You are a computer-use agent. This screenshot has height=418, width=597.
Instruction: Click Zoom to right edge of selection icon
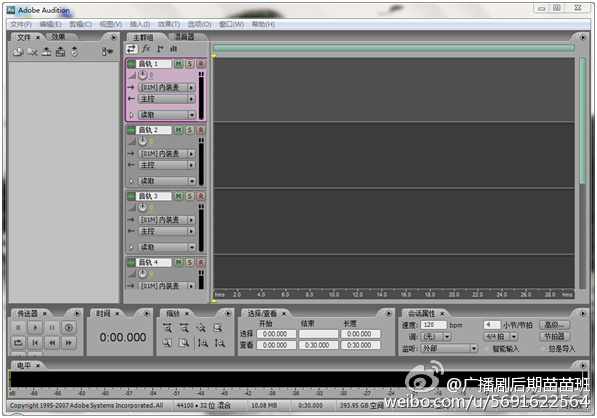pyautogui.click(x=184, y=343)
